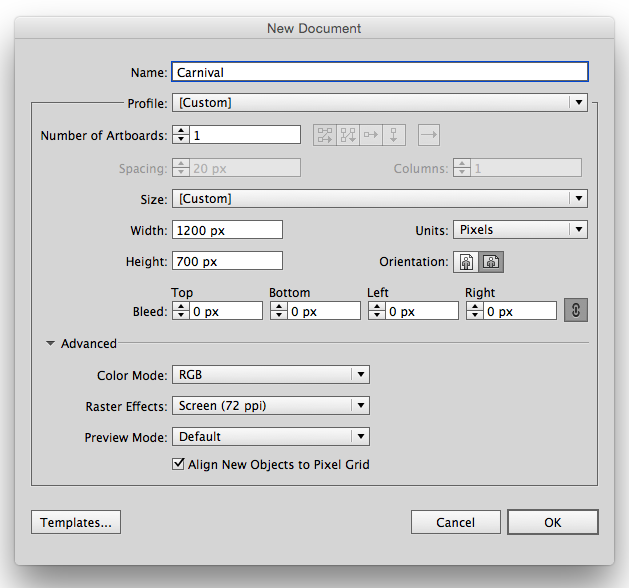Click the Grid by Column artboard icon

pyautogui.click(x=348, y=135)
